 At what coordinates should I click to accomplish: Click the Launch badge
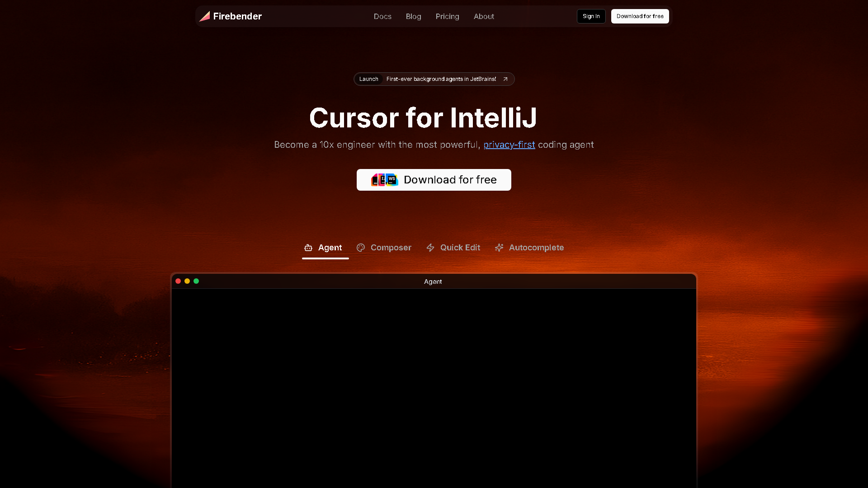pos(368,79)
